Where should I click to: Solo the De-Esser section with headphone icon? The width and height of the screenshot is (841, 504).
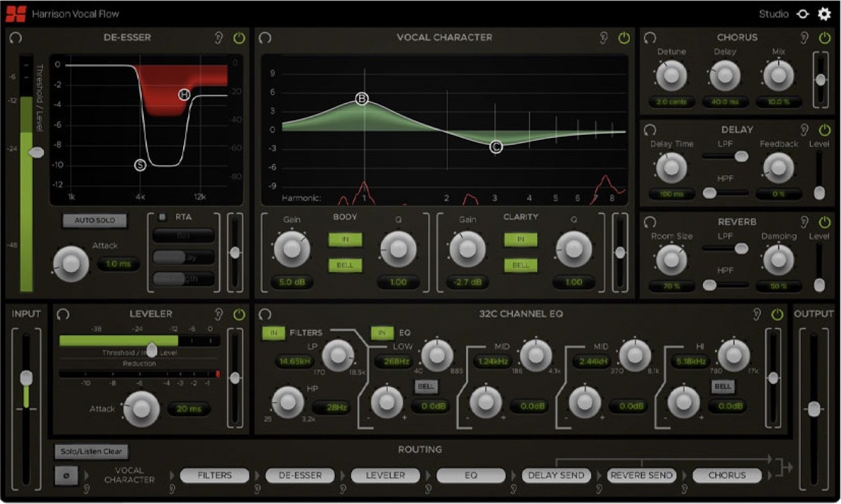[x=16, y=37]
